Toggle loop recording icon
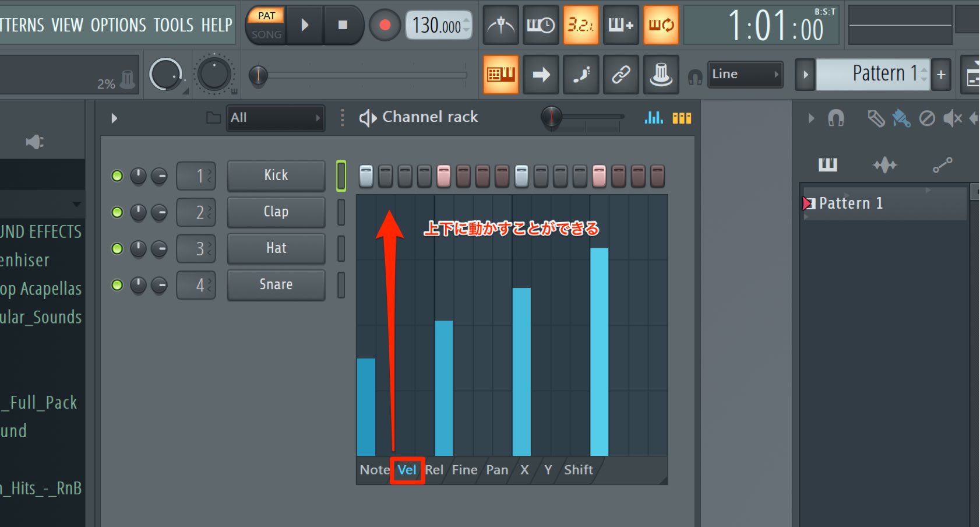 [x=661, y=25]
